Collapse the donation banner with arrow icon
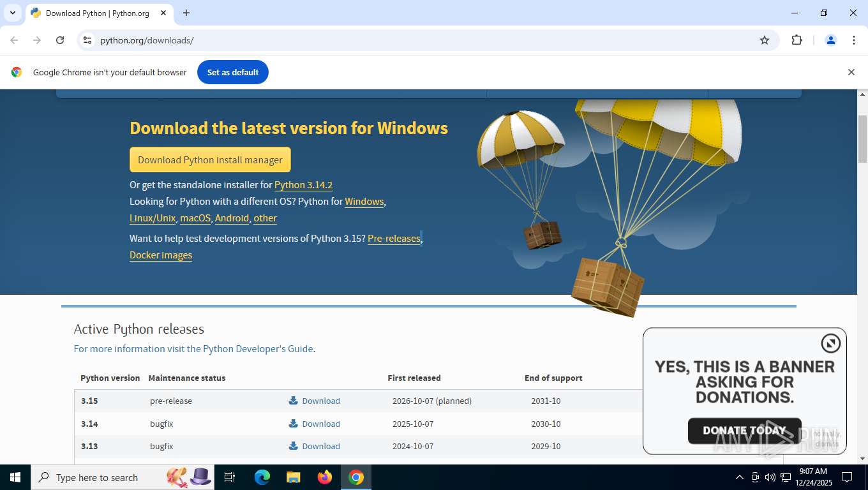The width and height of the screenshot is (868, 490). [x=830, y=344]
